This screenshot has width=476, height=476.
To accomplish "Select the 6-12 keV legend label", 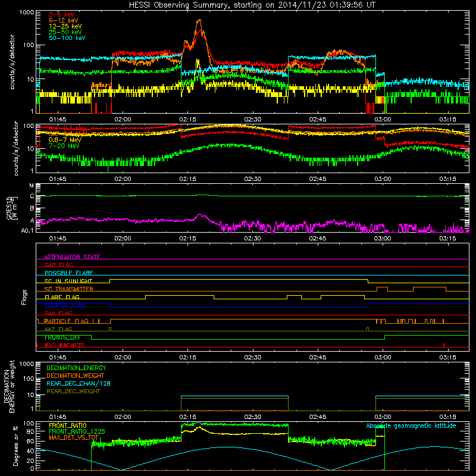I will (64, 20).
